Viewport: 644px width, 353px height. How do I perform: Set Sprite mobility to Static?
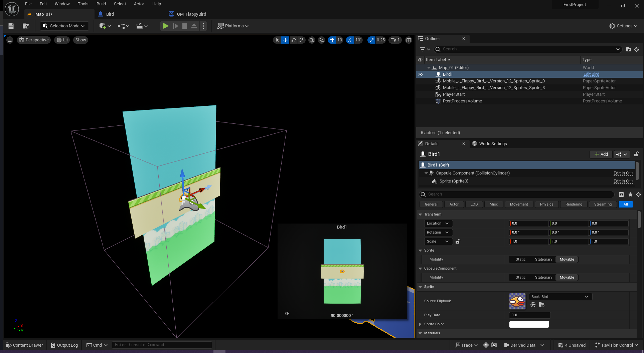pos(520,260)
